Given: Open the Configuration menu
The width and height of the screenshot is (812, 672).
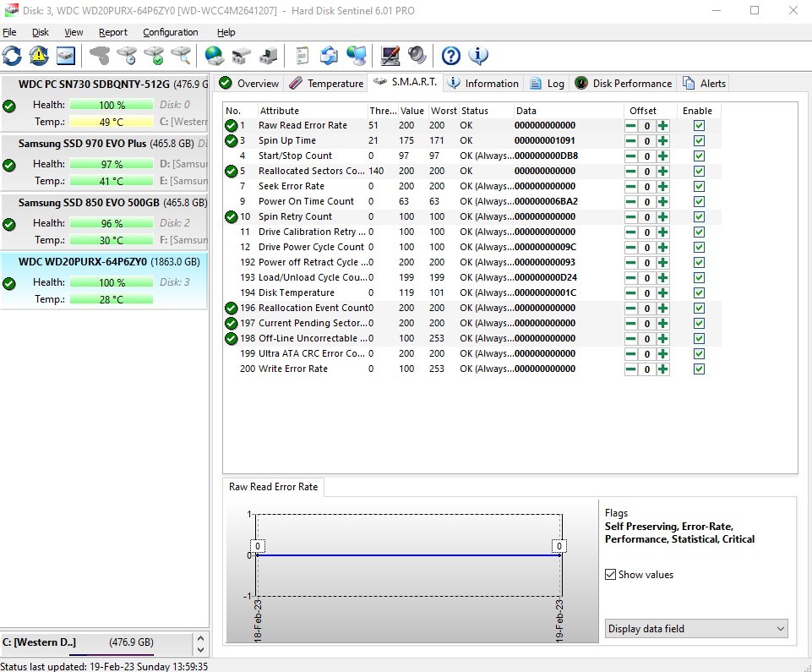Looking at the screenshot, I should (x=170, y=32).
